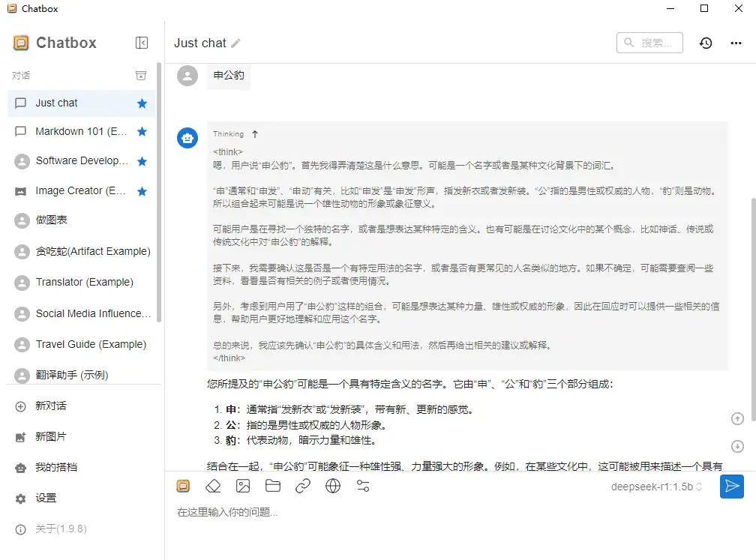Collapse the Thinking section arrow
756x560 pixels.
coord(255,134)
